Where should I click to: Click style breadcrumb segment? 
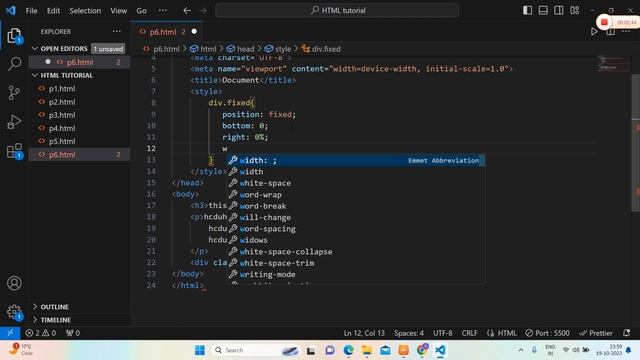278,49
